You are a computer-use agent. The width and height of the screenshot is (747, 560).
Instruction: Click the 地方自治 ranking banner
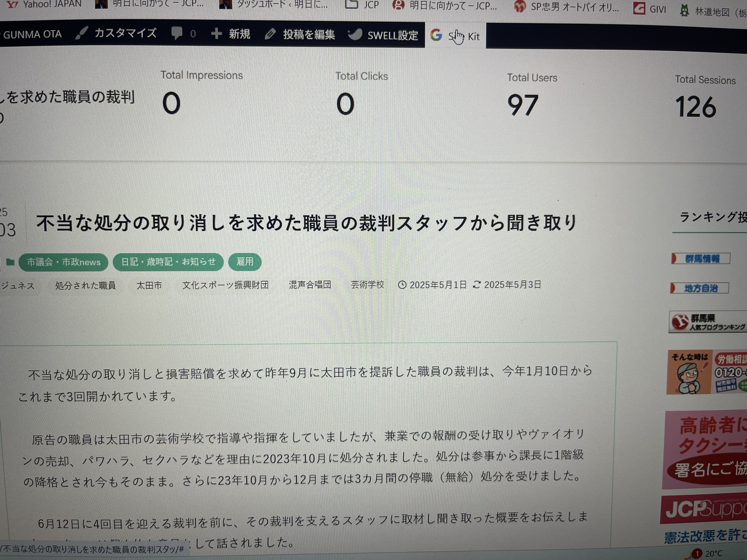click(700, 288)
